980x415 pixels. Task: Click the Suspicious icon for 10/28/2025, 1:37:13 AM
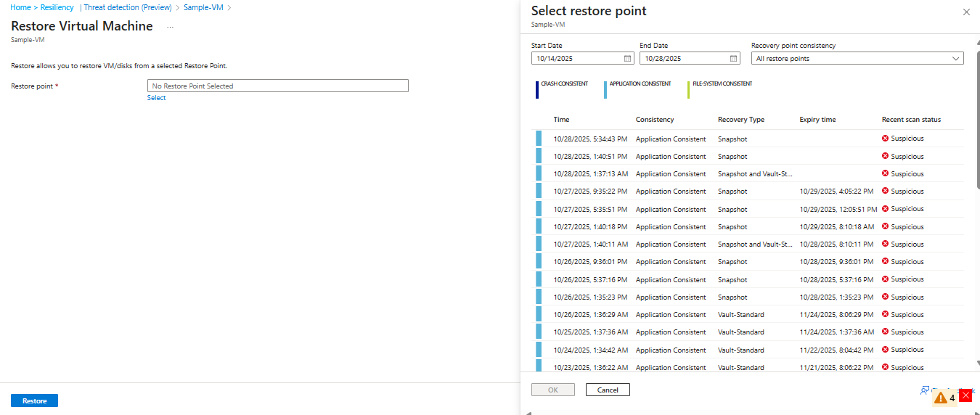(x=885, y=173)
